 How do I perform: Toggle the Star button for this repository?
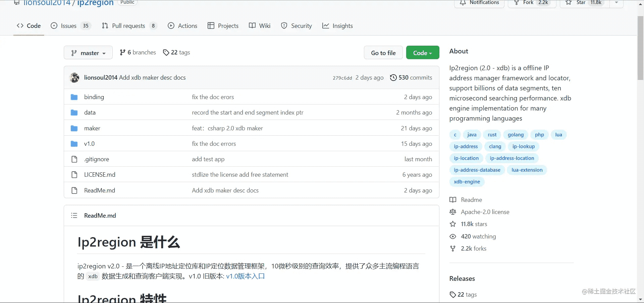[584, 3]
